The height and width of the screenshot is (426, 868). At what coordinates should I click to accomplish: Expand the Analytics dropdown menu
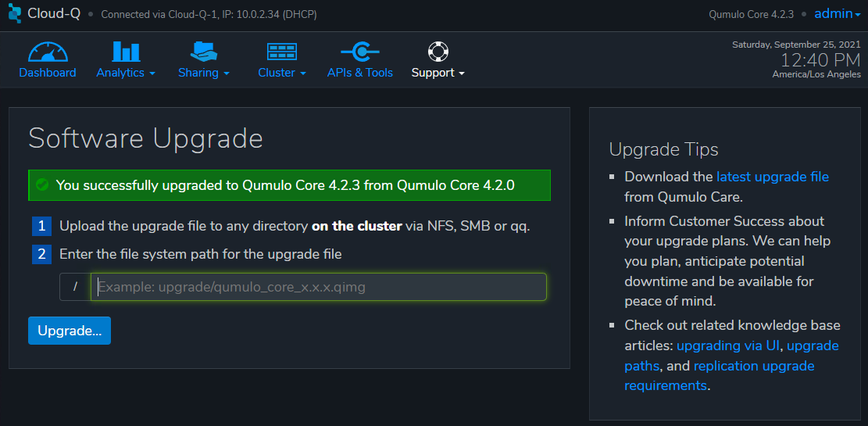(x=126, y=73)
